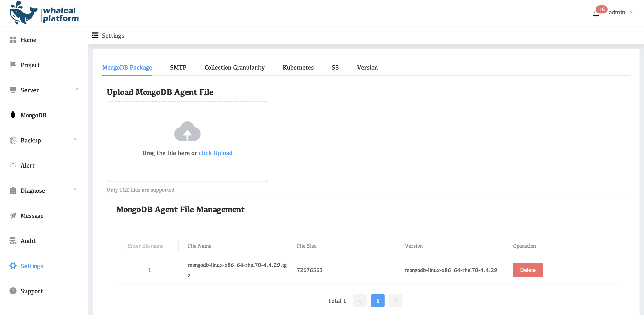Click the Message paper plane icon
Image resolution: width=644 pixels, height=315 pixels.
[x=13, y=215]
